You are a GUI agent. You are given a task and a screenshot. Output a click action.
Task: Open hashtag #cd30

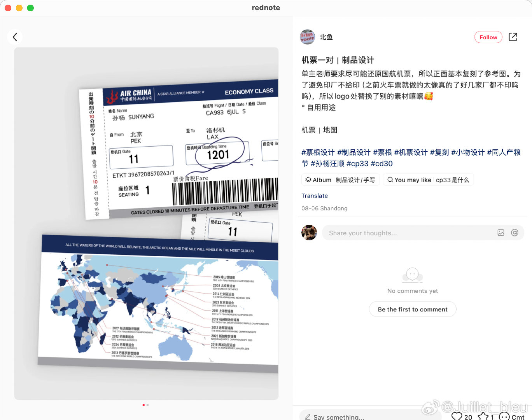click(382, 164)
